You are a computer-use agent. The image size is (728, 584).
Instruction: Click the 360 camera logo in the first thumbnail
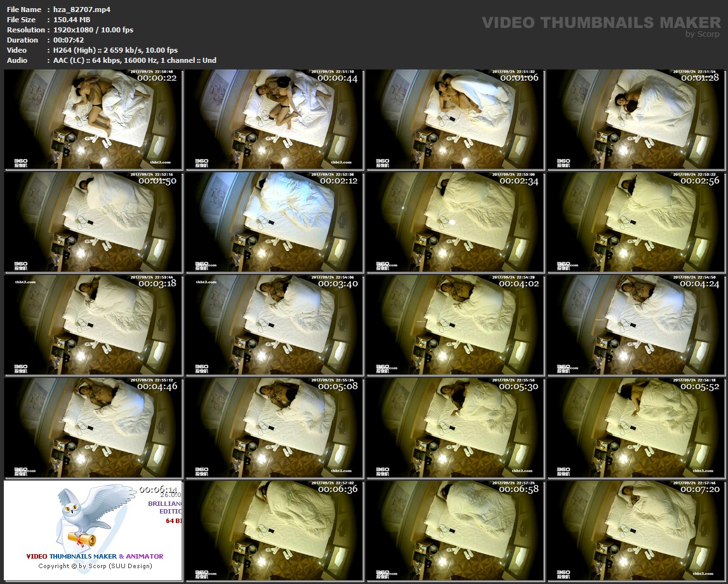tap(21, 163)
